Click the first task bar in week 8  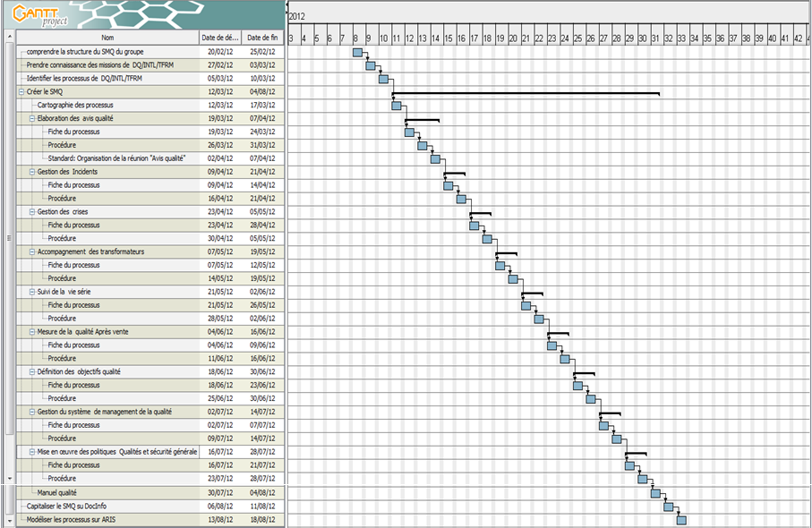[357, 53]
